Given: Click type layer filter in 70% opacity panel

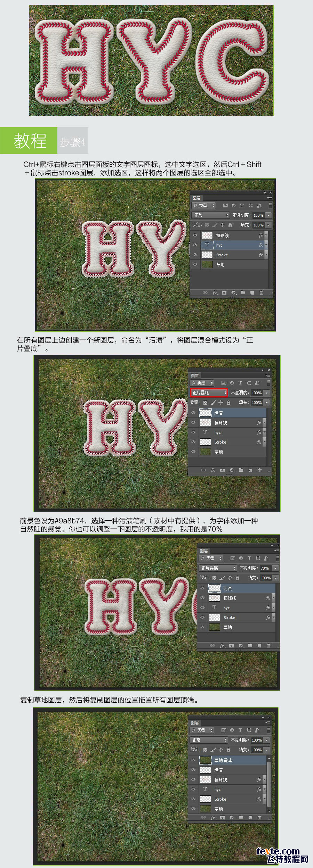Looking at the screenshot, I should click(249, 559).
